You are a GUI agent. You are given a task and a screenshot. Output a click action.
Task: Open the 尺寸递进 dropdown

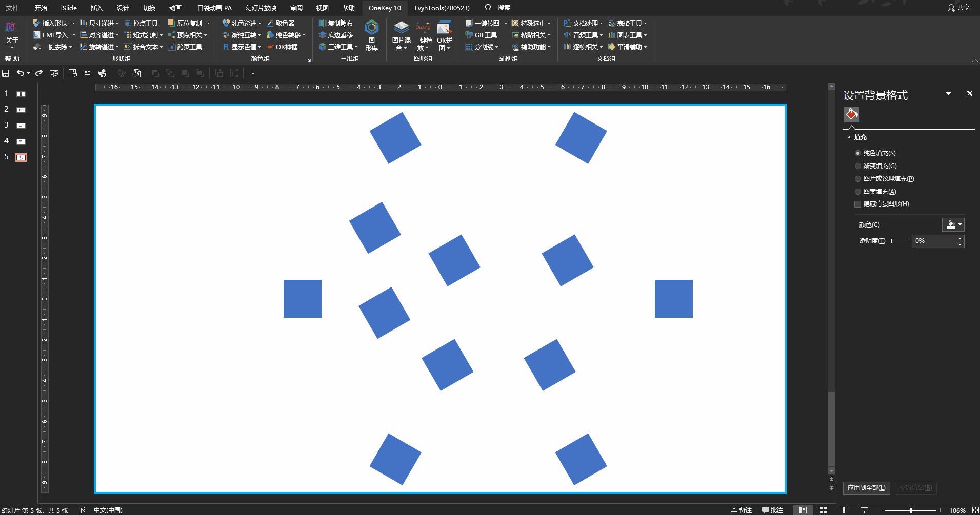tap(117, 23)
